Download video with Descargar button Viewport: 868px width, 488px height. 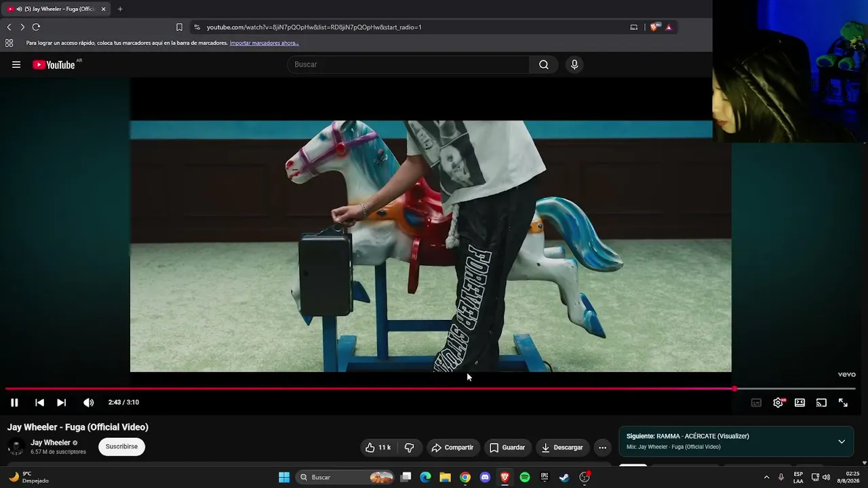[x=562, y=447]
